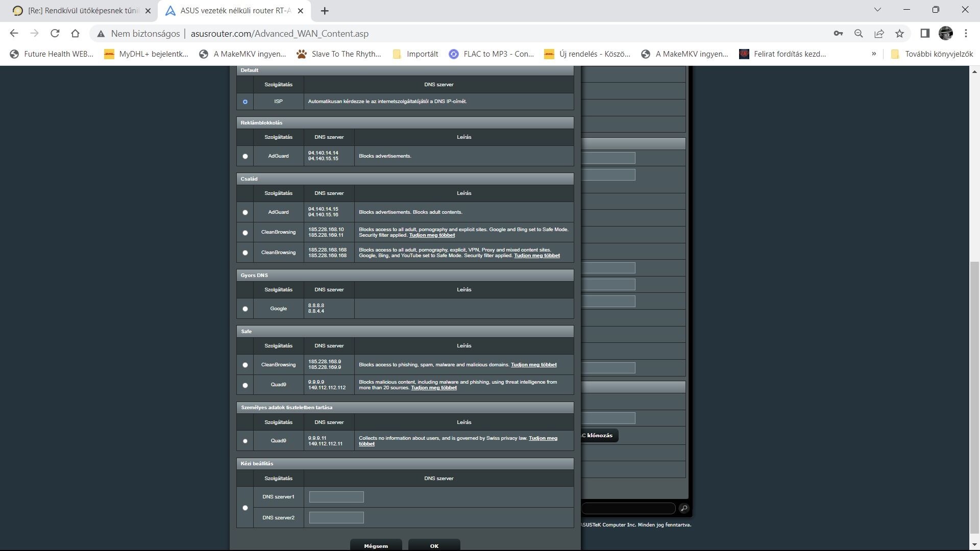980x551 pixels.
Task: Choose Google 8.8.8.8 DNS radio button
Action: [245, 309]
